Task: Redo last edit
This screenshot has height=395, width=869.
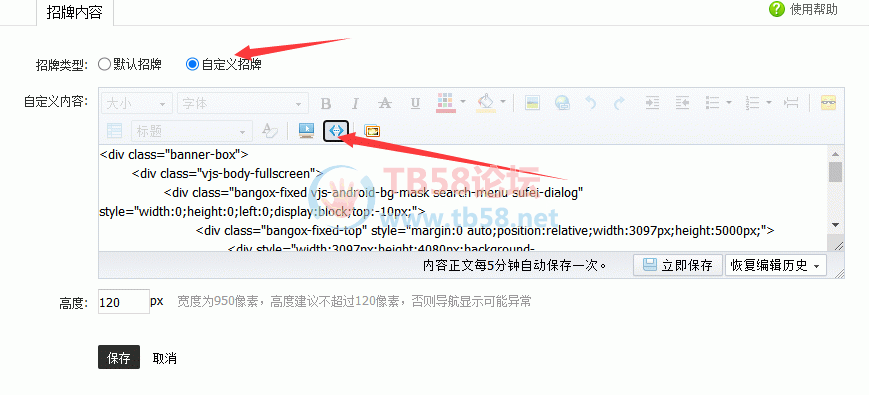Action: (x=620, y=103)
